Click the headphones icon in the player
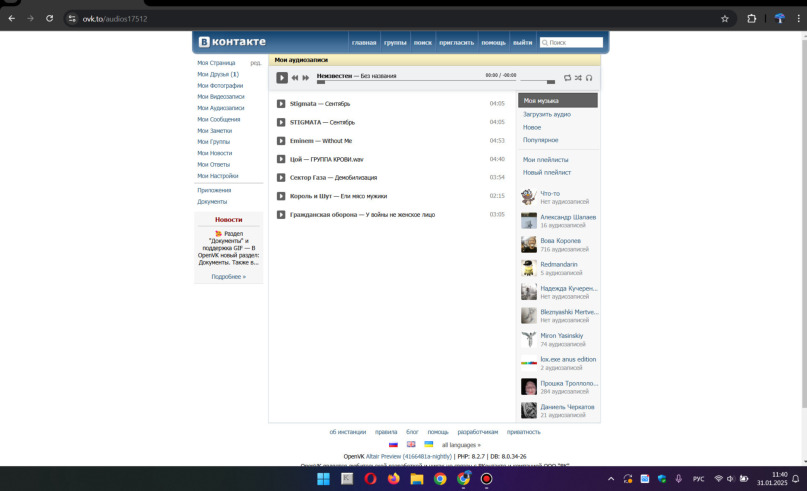The image size is (807, 491). click(x=589, y=78)
